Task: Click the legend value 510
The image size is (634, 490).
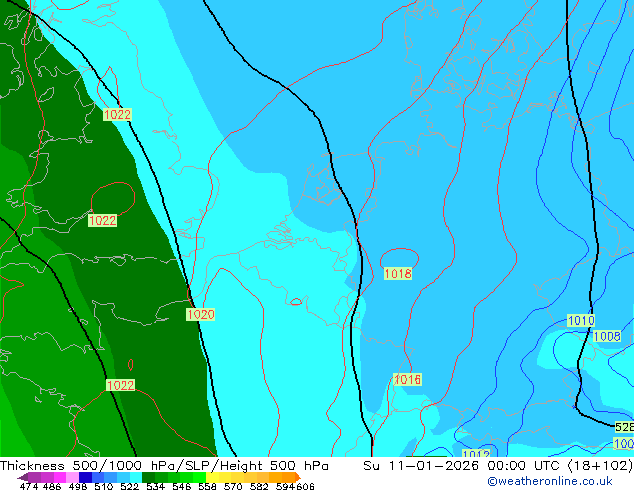Action: point(104,486)
